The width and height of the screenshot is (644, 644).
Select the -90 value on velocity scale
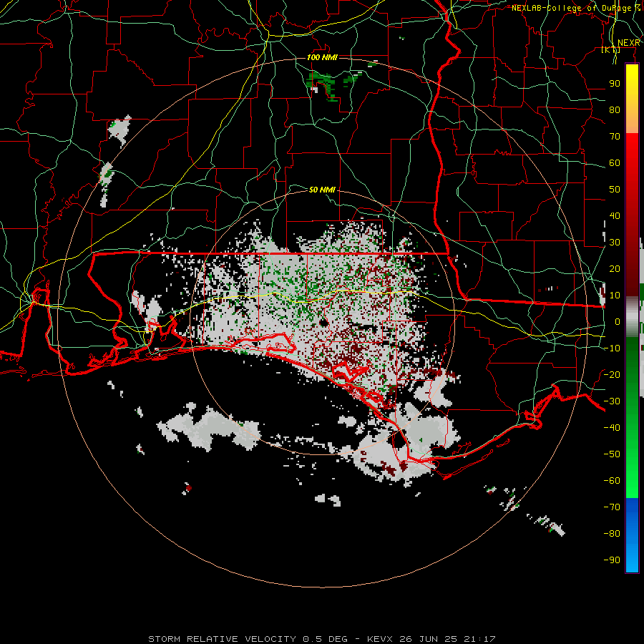pyautogui.click(x=612, y=560)
